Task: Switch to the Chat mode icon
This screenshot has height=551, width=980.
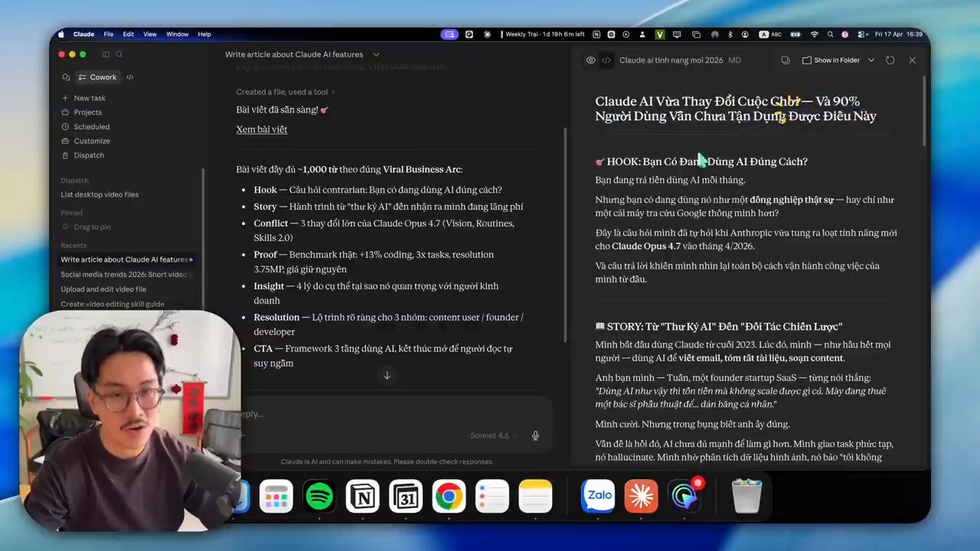Action: [x=66, y=77]
